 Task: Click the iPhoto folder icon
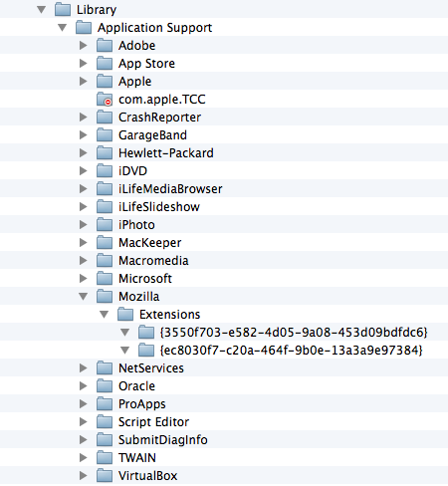point(105,224)
